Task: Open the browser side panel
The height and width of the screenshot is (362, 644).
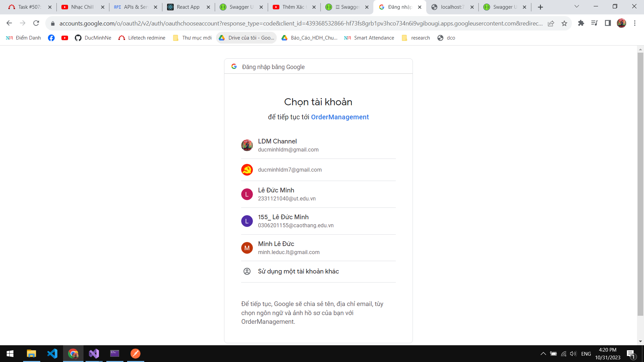Action: pyautogui.click(x=608, y=23)
